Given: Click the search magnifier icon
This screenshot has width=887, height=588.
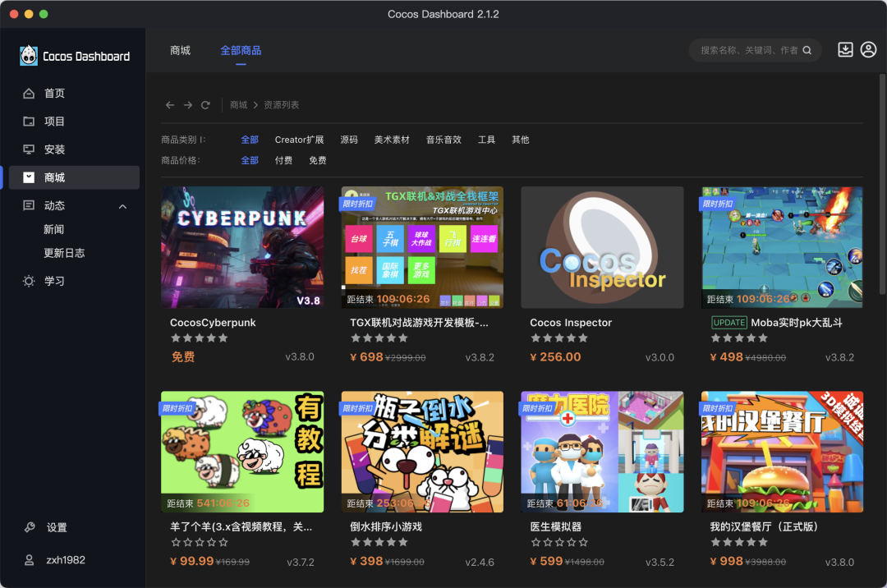Looking at the screenshot, I should (x=807, y=50).
